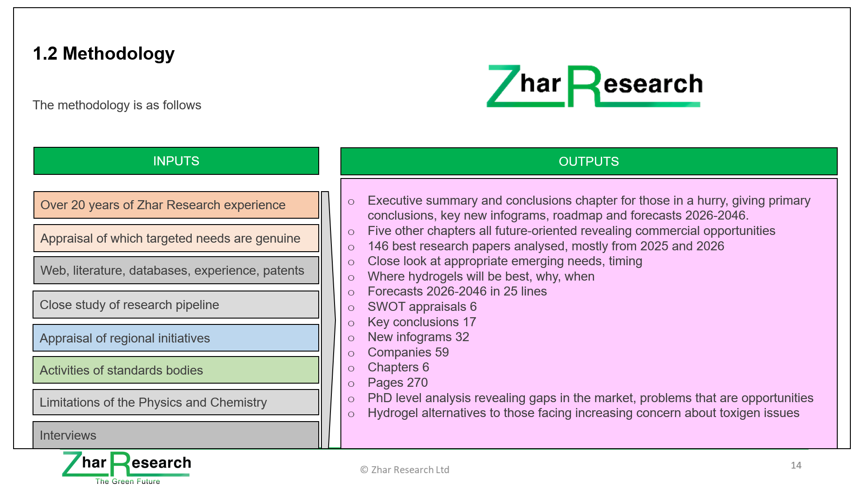Select 'Appraisal of which targeted needs' box

point(176,238)
